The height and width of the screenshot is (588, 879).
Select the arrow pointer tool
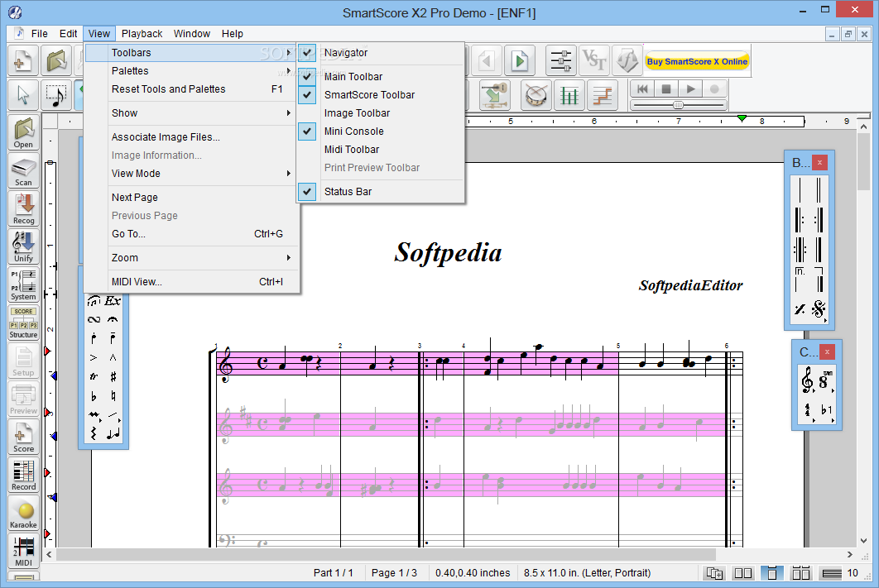23,94
